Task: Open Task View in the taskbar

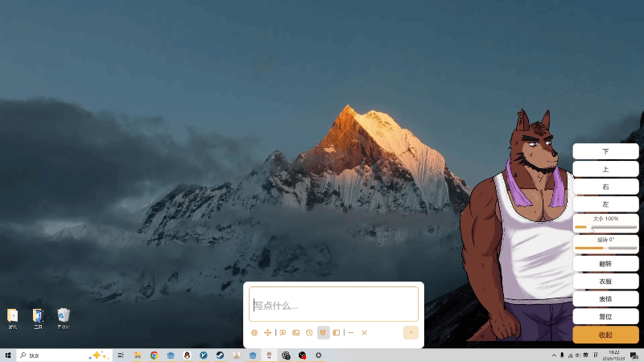Action: (x=121, y=356)
